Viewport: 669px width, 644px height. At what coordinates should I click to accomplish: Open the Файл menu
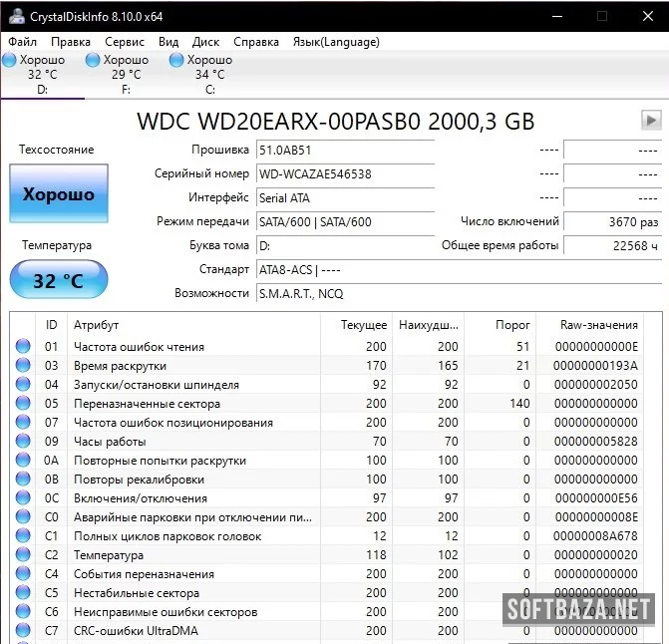pos(22,42)
